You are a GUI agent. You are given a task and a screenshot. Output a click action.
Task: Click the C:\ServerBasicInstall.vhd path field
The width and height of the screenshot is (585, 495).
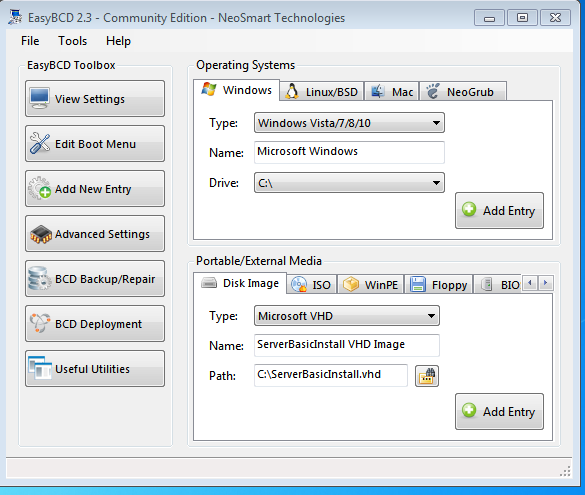coord(331,375)
